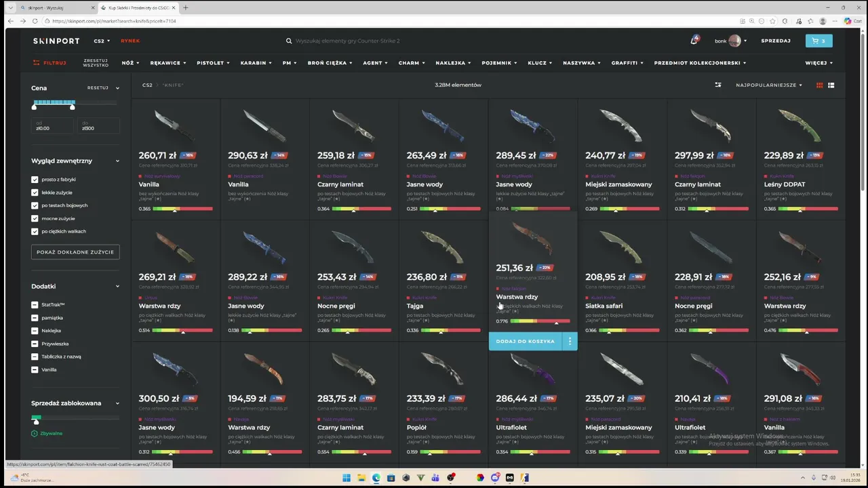868x488 pixels.
Task: Open the NÓŻ category dropdown
Action: [x=130, y=62]
